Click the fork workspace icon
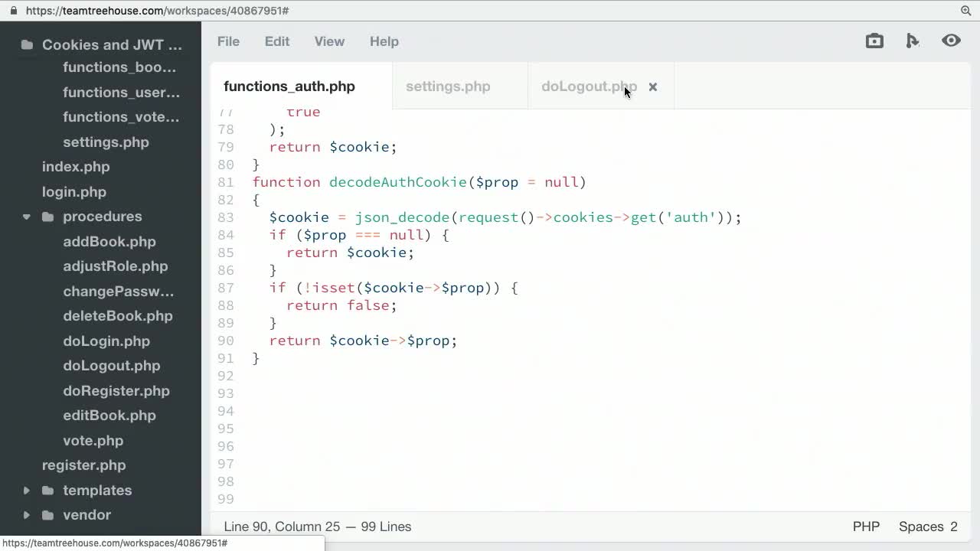The image size is (980, 551). click(913, 41)
